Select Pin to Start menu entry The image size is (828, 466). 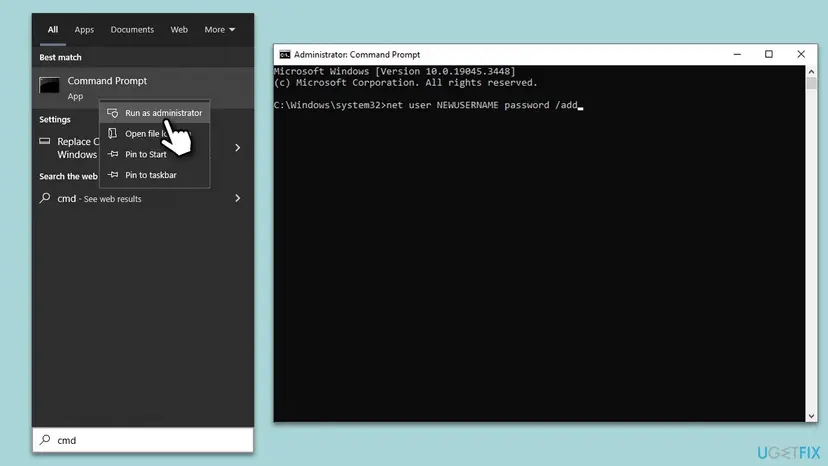pyautogui.click(x=155, y=154)
